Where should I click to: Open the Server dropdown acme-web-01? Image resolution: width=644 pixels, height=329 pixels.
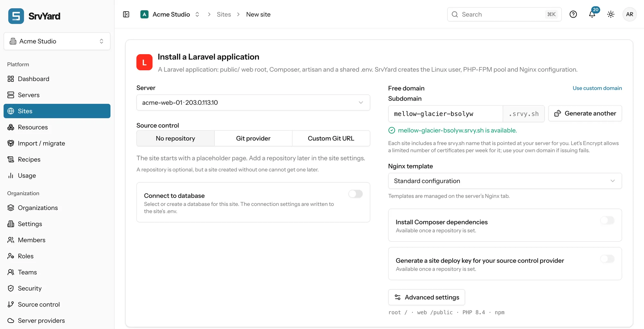click(x=253, y=102)
